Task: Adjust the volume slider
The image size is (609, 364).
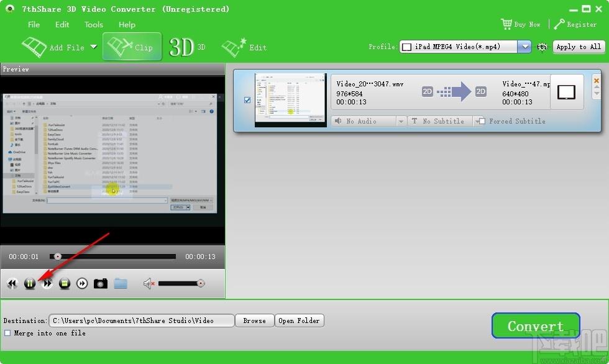Action: (x=181, y=284)
